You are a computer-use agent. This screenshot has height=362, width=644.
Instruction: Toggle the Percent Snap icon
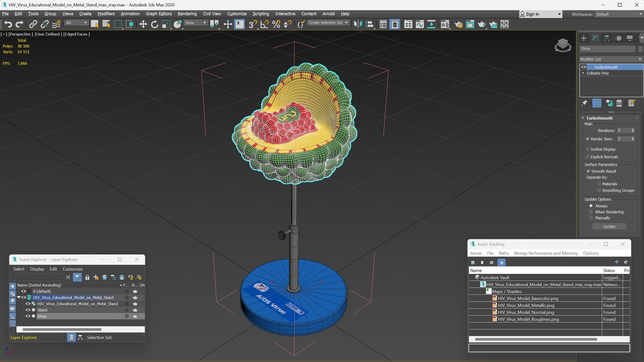click(276, 24)
